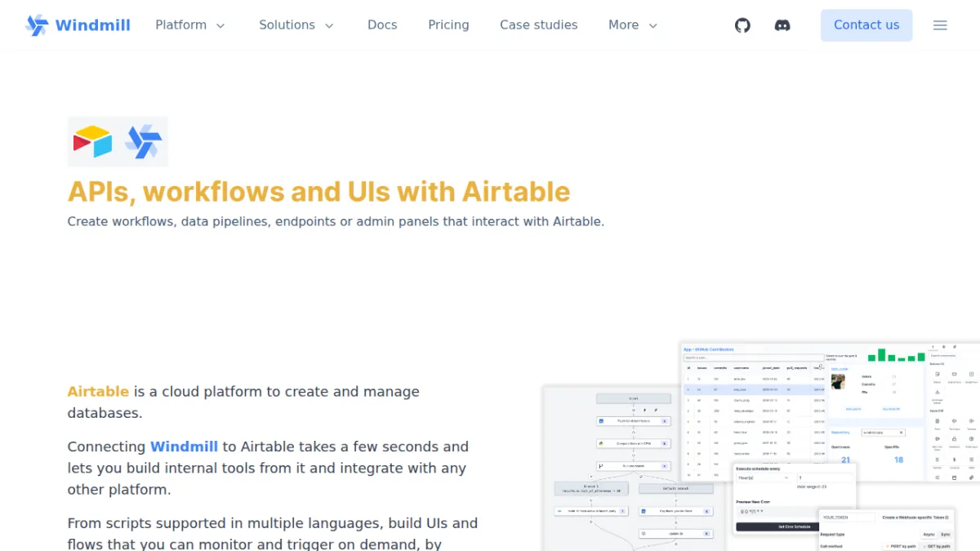The width and height of the screenshot is (980, 551).
Task: Open the hamburger menu icon
Action: coord(940,25)
